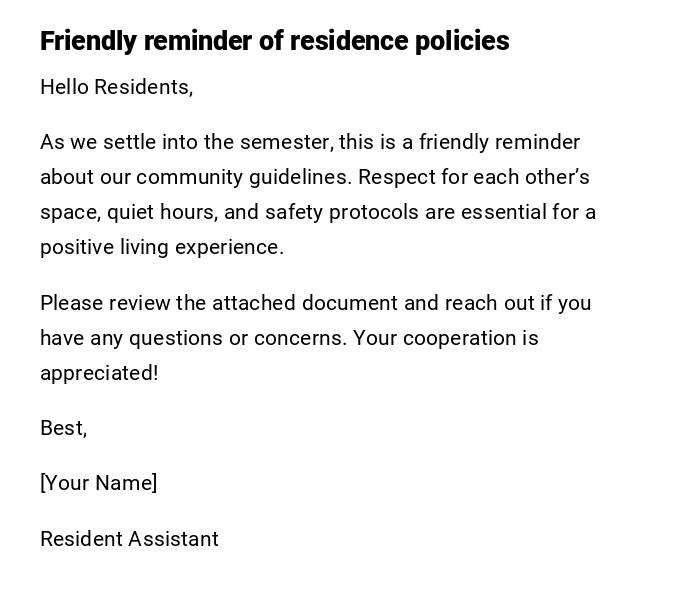
Task: Click the '[Your Name]' placeholder
Action: (x=98, y=483)
